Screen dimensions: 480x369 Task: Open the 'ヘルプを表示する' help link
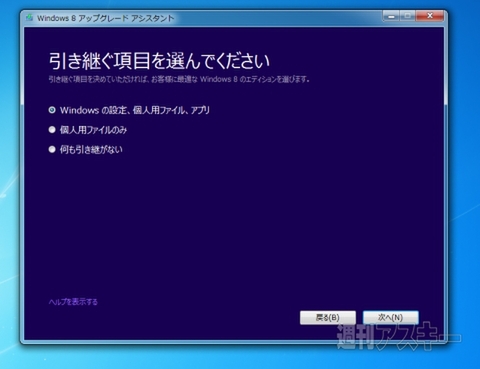[73, 302]
